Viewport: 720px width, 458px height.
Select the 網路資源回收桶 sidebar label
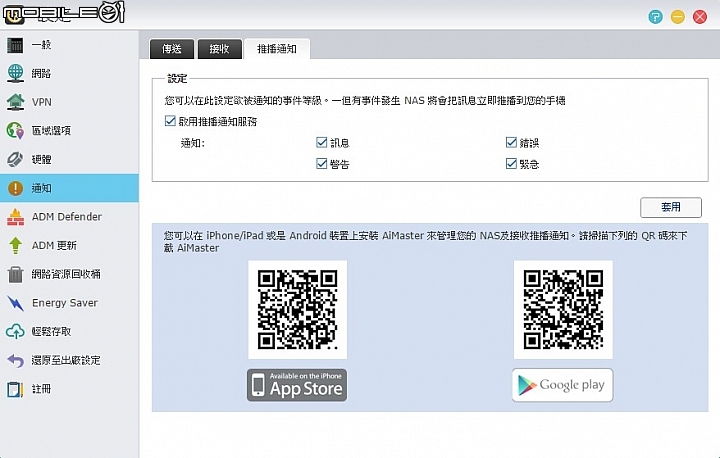tap(66, 274)
